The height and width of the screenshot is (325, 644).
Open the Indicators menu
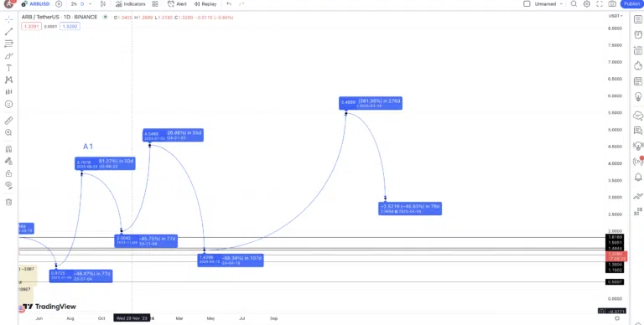pos(131,4)
